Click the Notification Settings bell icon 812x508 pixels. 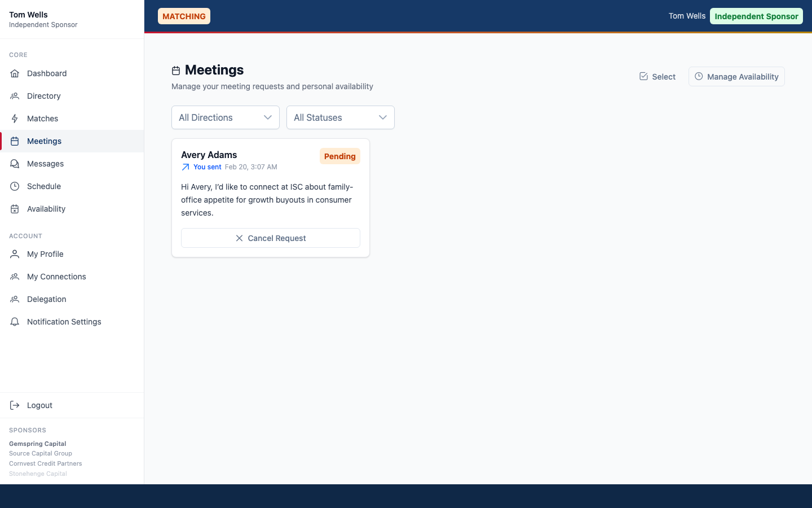tap(14, 322)
